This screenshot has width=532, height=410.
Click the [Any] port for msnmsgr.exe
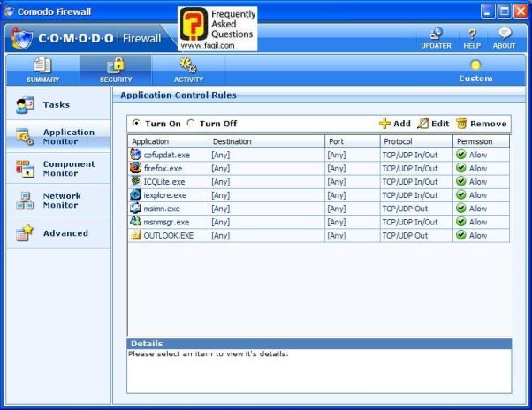pyautogui.click(x=337, y=222)
